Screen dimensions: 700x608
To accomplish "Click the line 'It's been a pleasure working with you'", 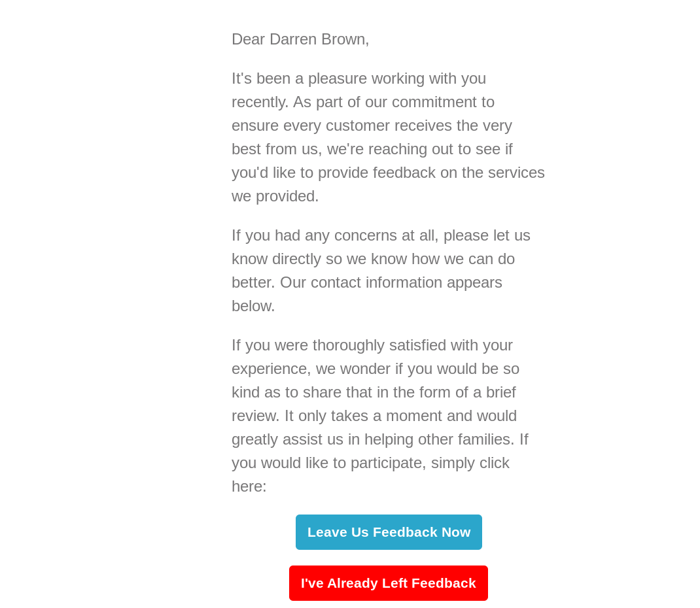I will point(359,78).
